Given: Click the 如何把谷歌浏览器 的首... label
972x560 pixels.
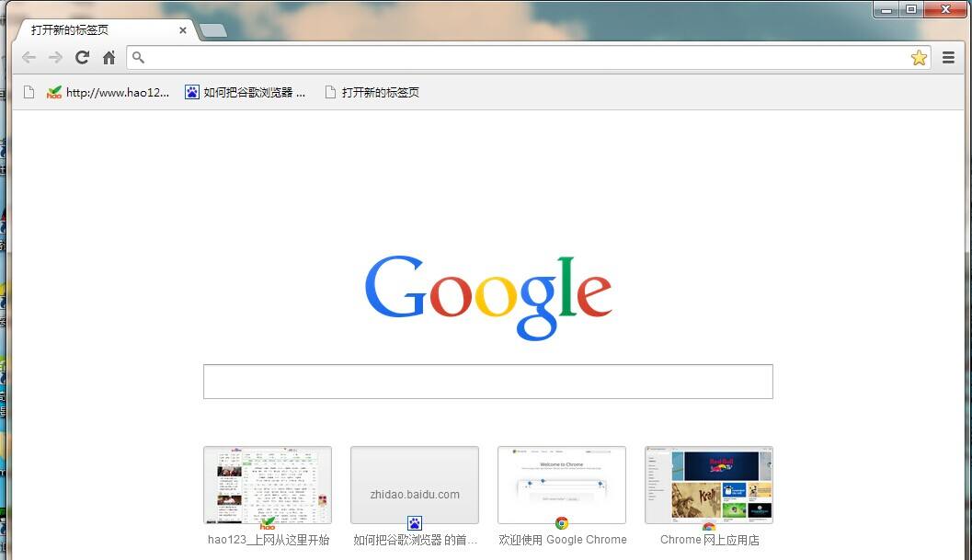Looking at the screenshot, I should click(x=416, y=540).
